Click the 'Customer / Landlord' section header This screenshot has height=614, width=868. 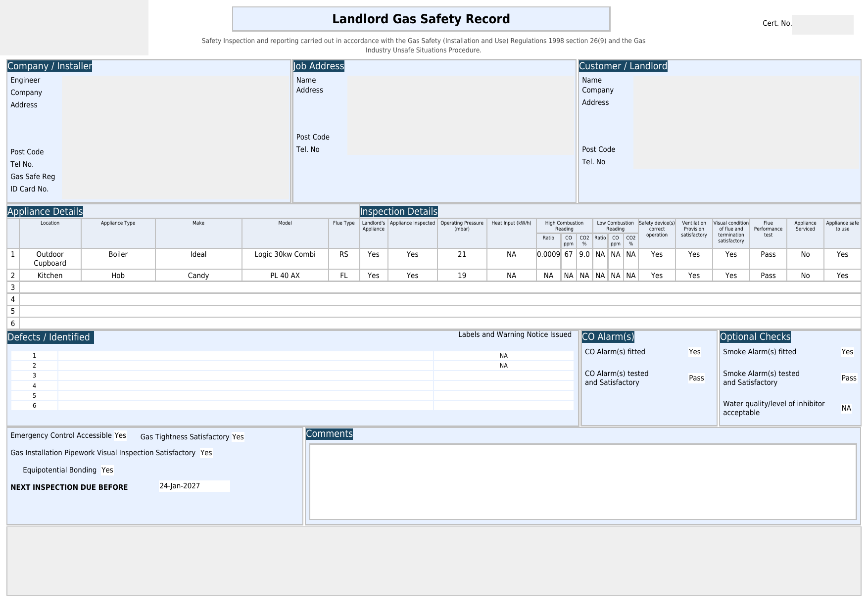623,66
